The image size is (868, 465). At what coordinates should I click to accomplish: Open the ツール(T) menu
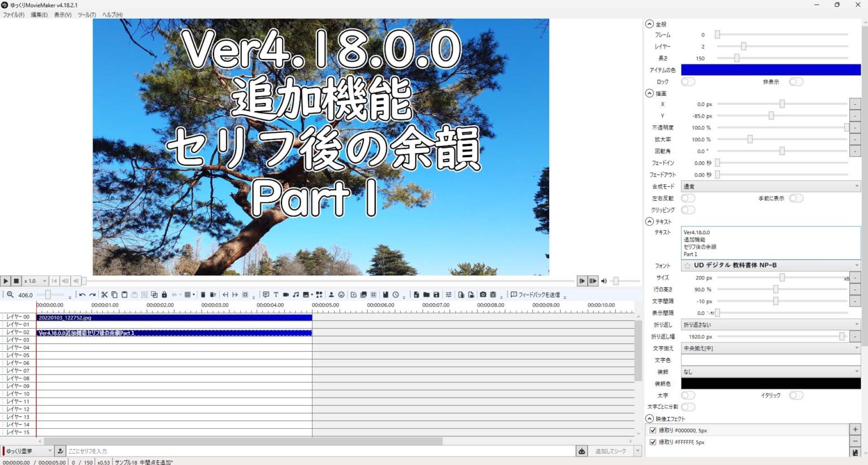[85, 15]
